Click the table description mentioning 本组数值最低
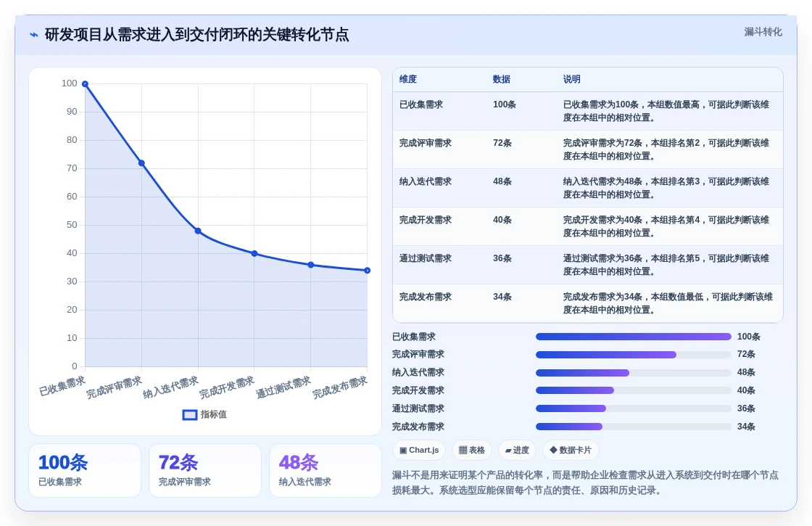 pos(668,303)
